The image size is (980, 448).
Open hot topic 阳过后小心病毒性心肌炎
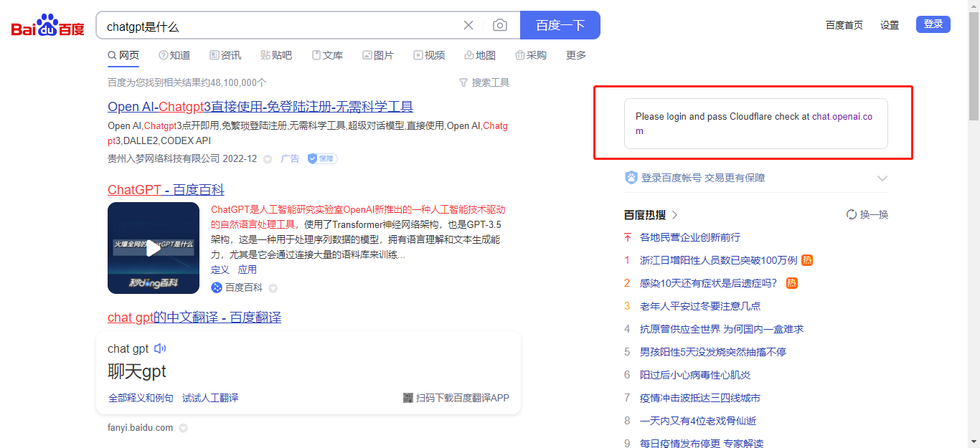point(695,375)
